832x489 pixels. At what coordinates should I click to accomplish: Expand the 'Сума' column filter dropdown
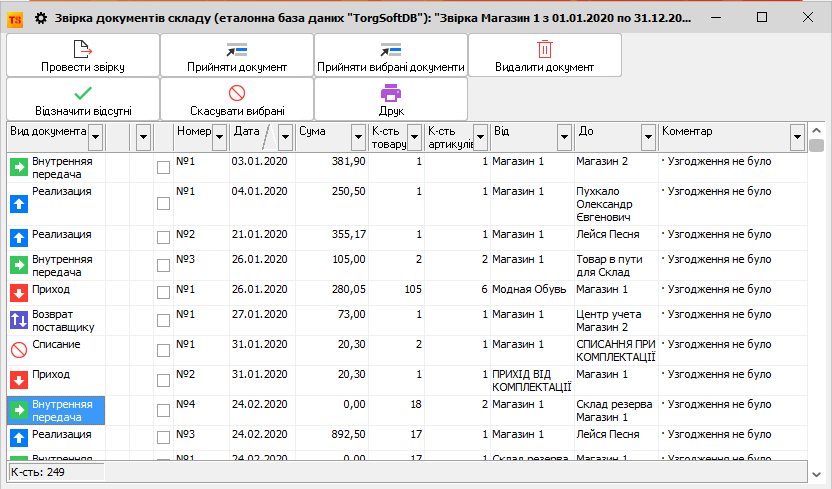point(359,136)
